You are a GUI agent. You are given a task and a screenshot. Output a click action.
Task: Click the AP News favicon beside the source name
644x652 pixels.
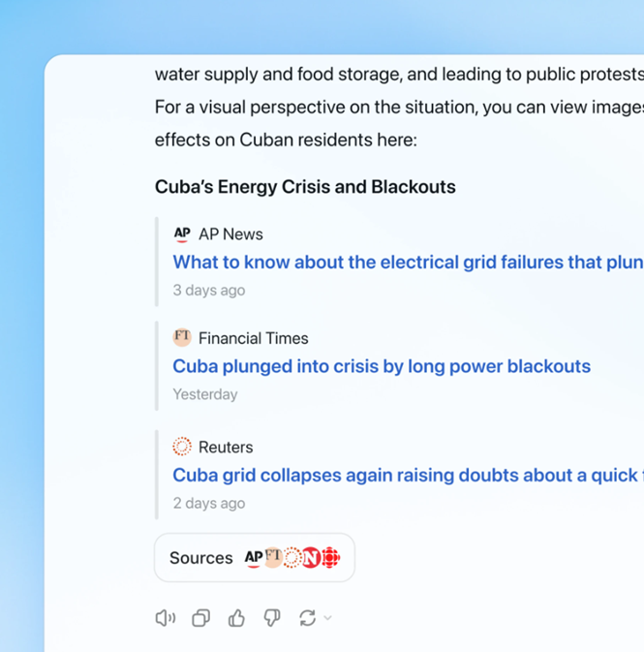[x=182, y=233]
